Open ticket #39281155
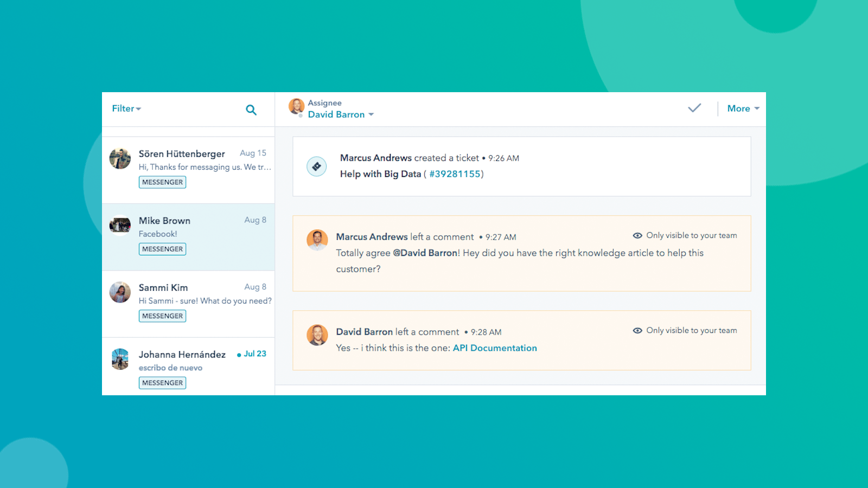 pyautogui.click(x=455, y=174)
